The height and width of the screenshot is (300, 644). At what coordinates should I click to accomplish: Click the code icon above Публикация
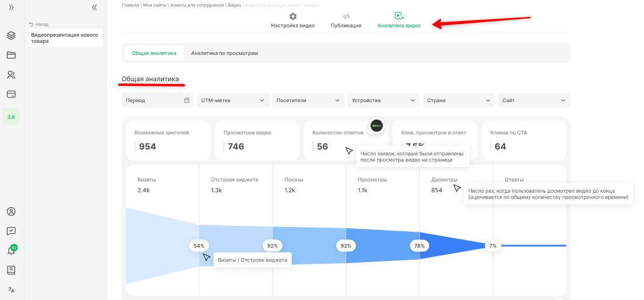[x=346, y=16]
